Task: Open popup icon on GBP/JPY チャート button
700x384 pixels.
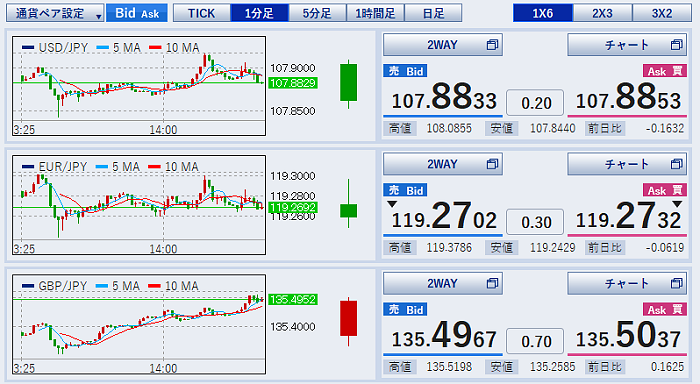Action: point(676,283)
